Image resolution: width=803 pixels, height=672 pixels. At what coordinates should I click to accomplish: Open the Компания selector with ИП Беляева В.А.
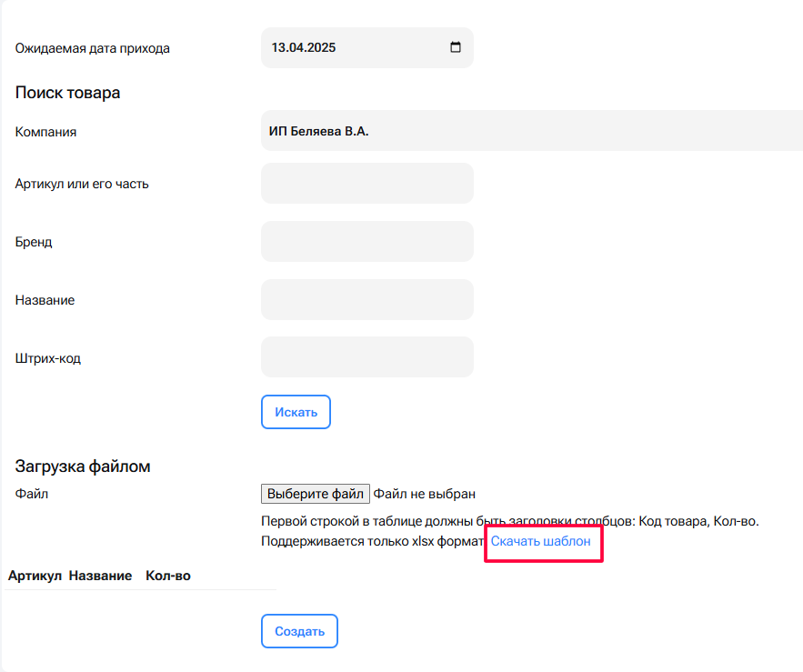click(532, 131)
